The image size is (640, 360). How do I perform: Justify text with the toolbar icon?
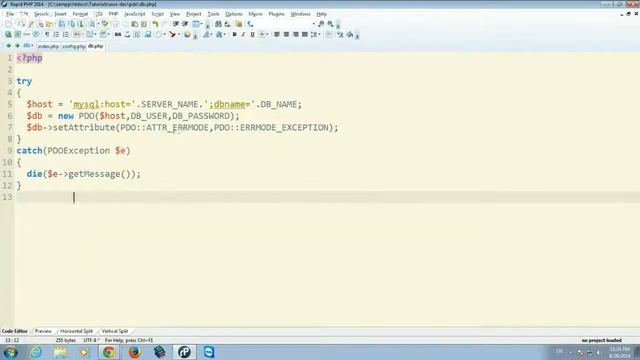click(x=304, y=35)
